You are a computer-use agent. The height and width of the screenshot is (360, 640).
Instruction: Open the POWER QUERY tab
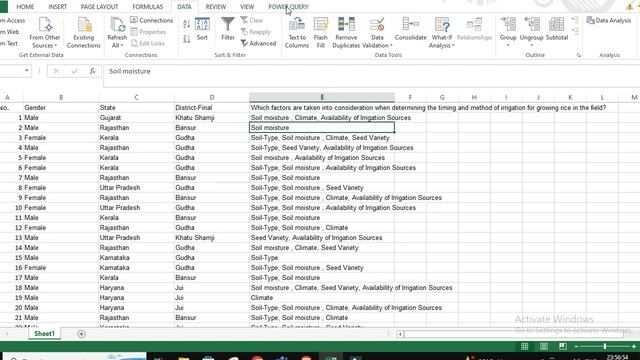[x=288, y=7]
